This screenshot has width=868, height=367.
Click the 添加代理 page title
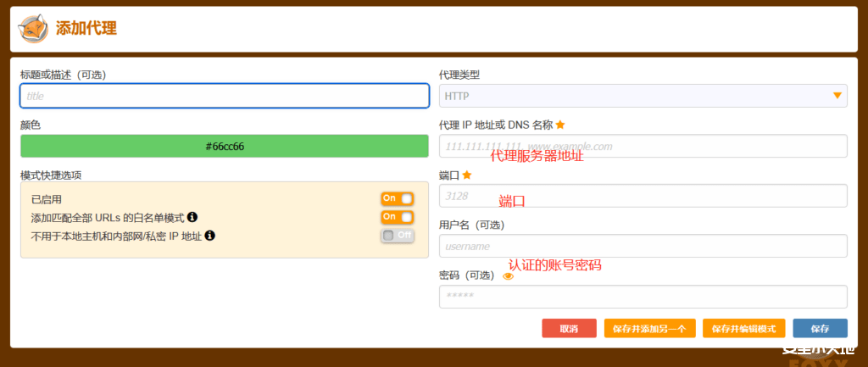[x=86, y=28]
